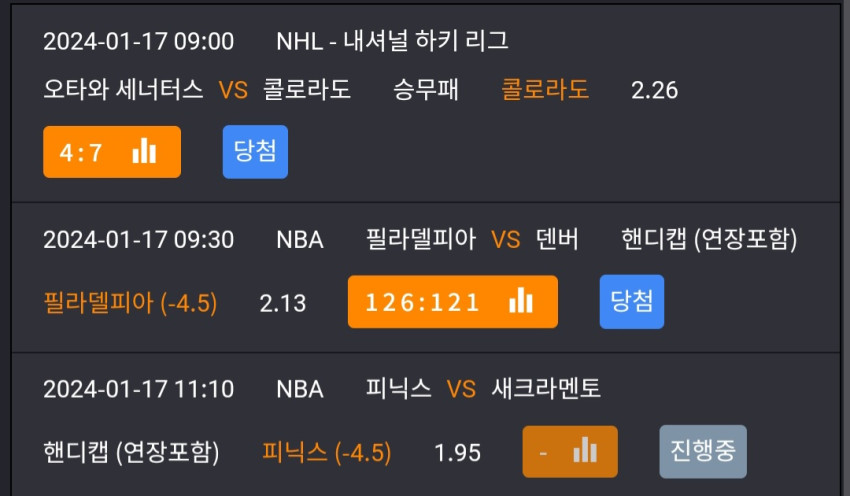Click odds value 1.95
Viewport: 850px width, 496px height.
458,453
